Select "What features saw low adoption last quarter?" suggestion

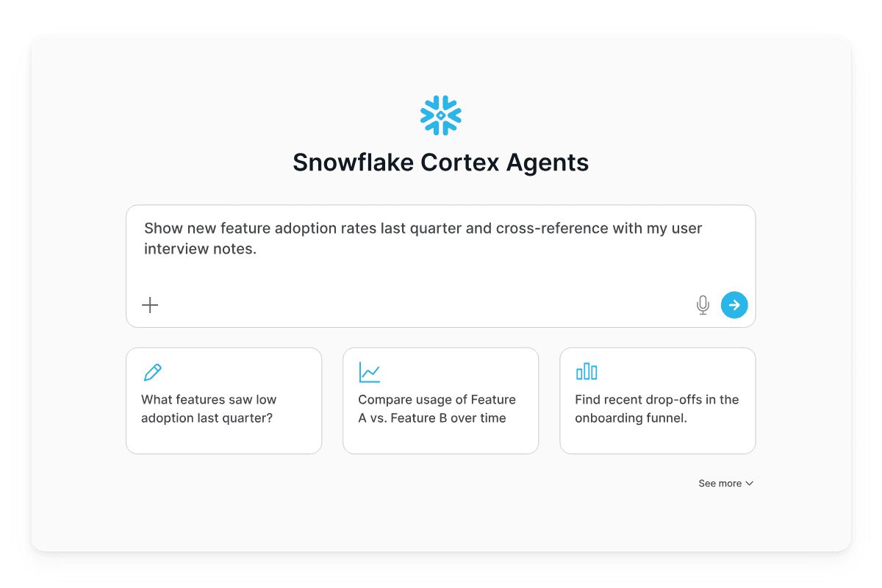click(x=209, y=409)
